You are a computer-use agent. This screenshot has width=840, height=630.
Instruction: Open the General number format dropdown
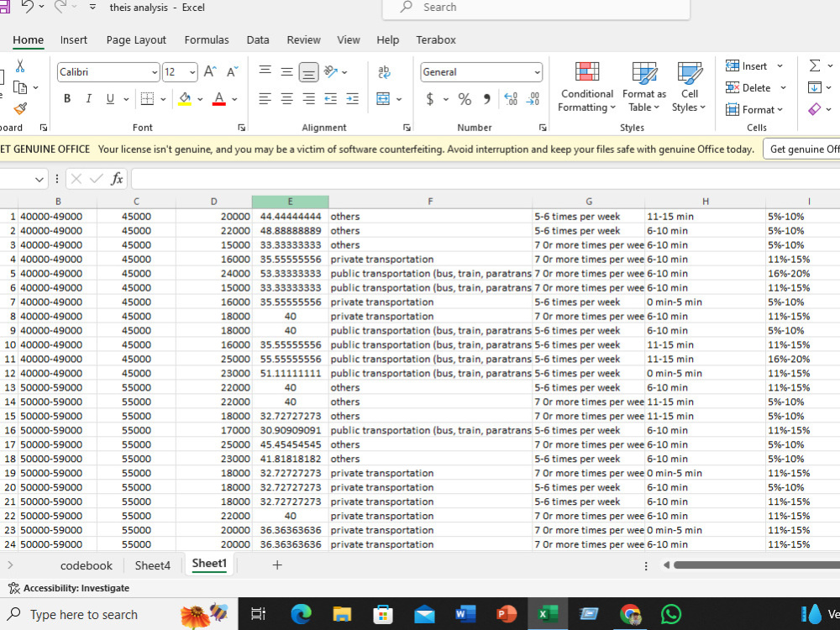[536, 72]
